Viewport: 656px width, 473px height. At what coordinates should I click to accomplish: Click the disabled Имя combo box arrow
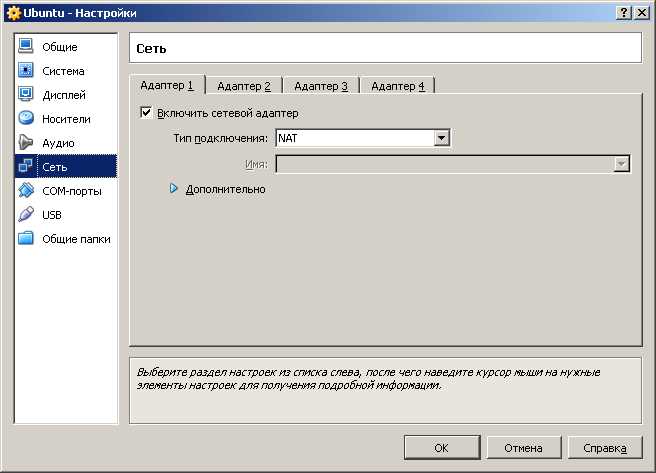[x=622, y=164]
